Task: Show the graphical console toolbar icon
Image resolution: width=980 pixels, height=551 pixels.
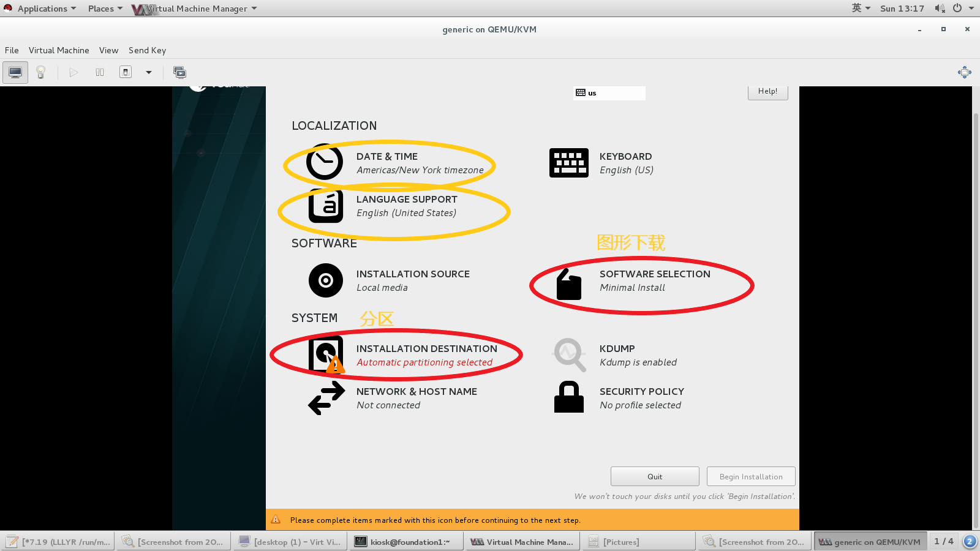Action: tap(15, 72)
